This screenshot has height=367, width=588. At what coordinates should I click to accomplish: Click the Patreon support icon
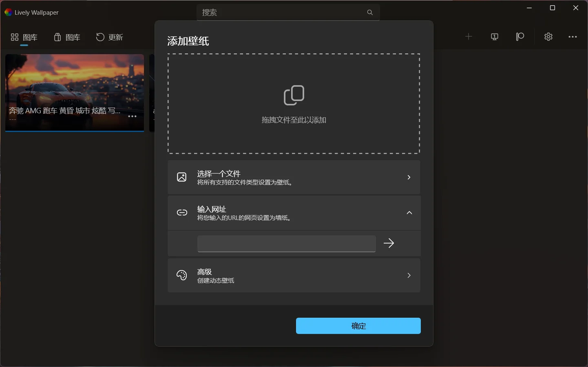pos(520,37)
